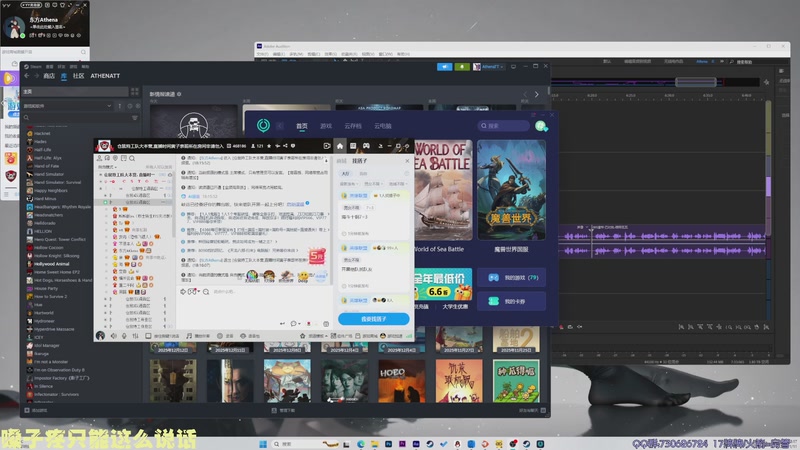Click the person icon above YY channel list
Image resolution: width=800 pixels, height=450 pixels.
(x=99, y=159)
